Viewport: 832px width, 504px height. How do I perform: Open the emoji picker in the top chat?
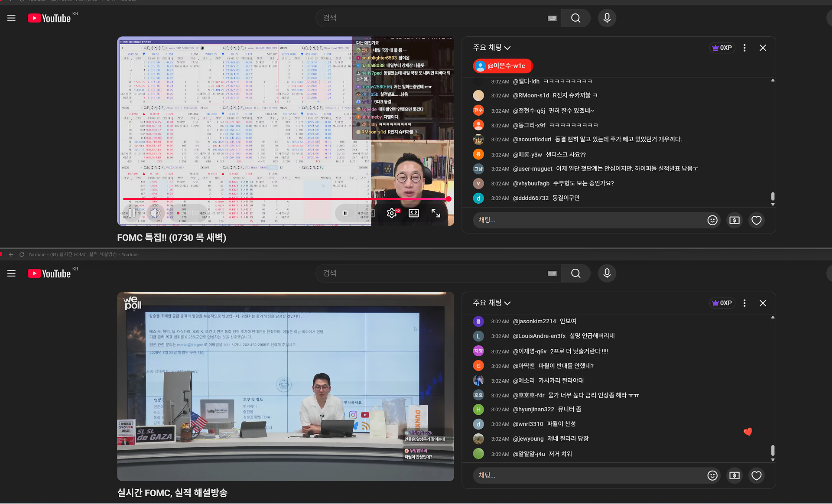(x=712, y=220)
